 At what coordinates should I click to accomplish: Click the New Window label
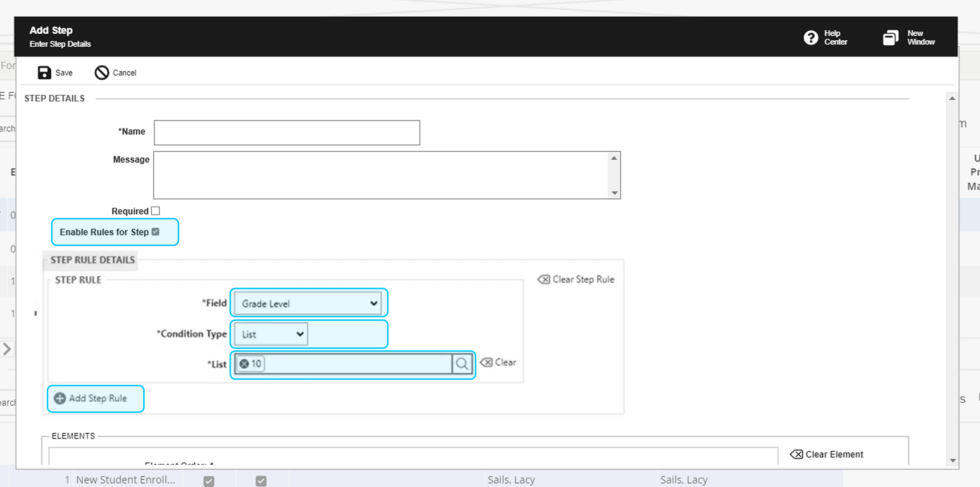click(921, 38)
